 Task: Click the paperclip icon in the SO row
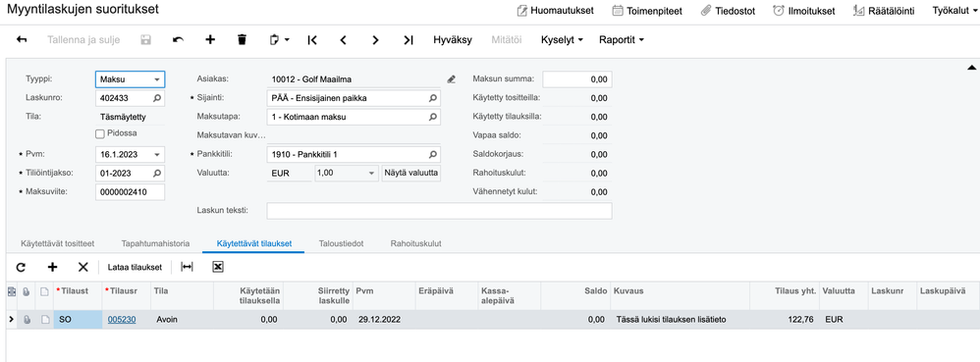tap(27, 320)
